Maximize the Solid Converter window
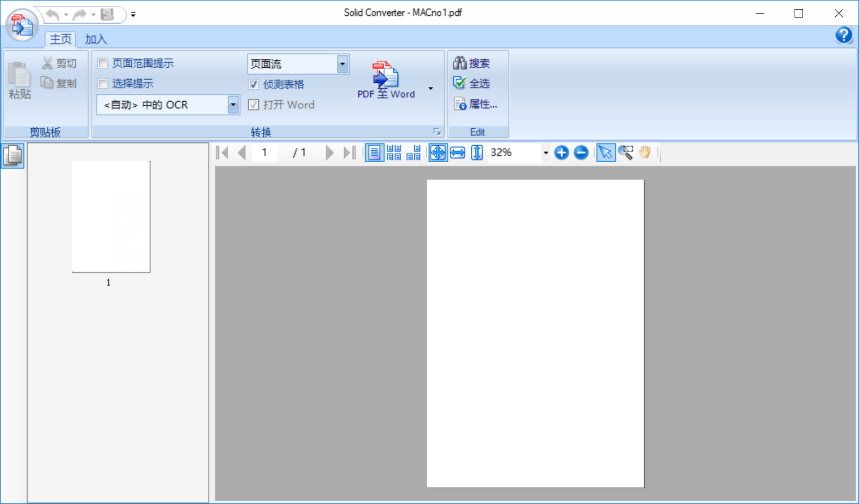This screenshot has width=859, height=504. click(799, 13)
